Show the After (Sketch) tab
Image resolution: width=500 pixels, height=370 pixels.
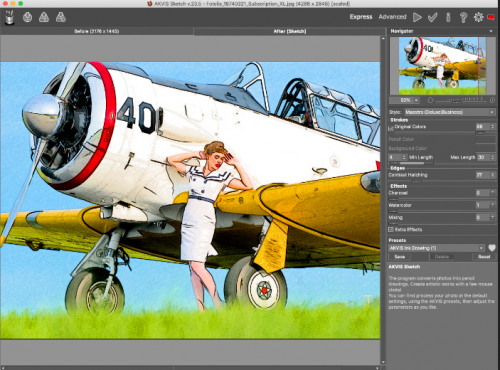(290, 31)
